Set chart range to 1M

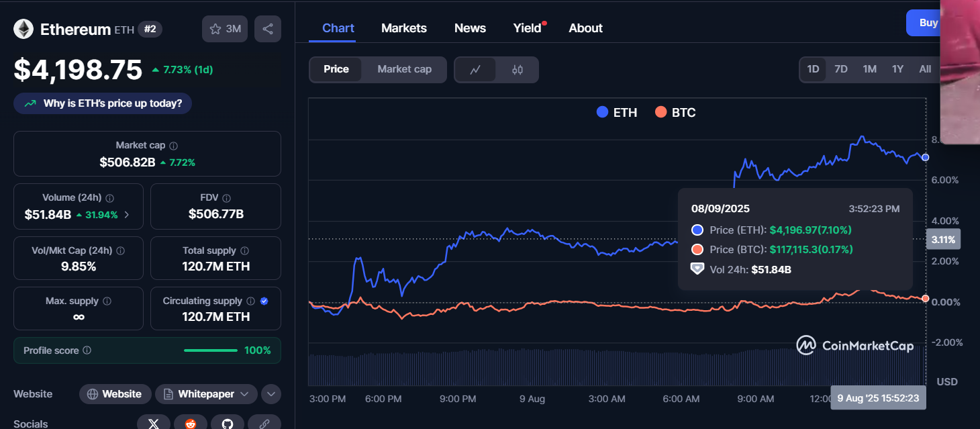coord(870,69)
